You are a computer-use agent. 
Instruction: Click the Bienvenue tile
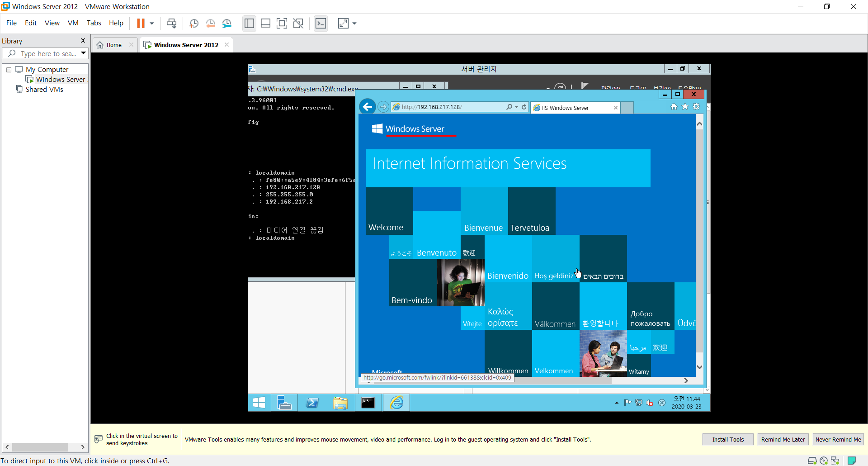pos(484,211)
